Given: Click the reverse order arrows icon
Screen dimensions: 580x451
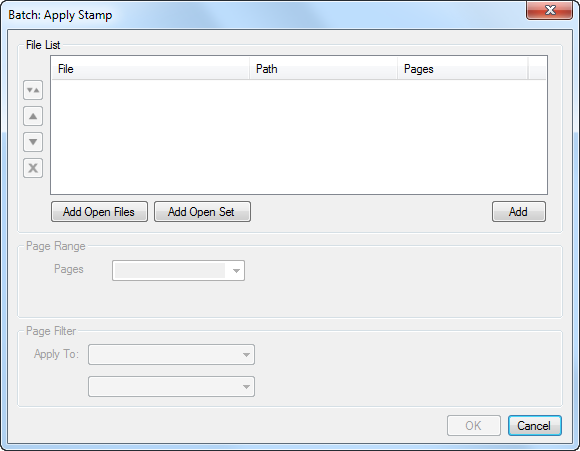Looking at the screenshot, I should 33,90.
